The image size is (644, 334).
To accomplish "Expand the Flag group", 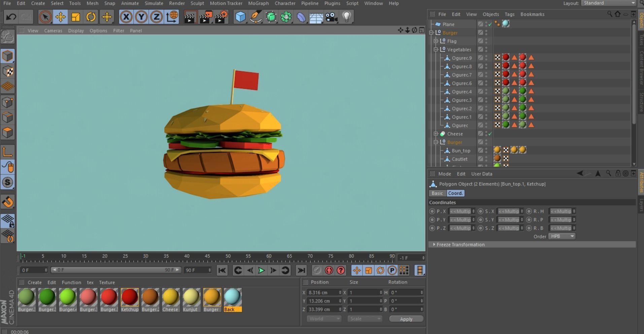I will 436,41.
